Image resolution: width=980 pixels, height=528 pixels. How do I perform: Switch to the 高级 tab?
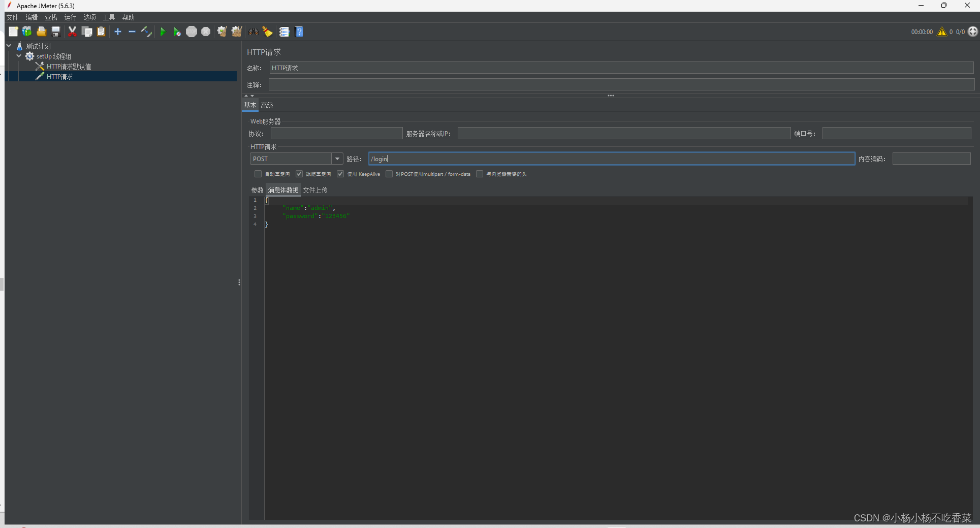coord(267,105)
